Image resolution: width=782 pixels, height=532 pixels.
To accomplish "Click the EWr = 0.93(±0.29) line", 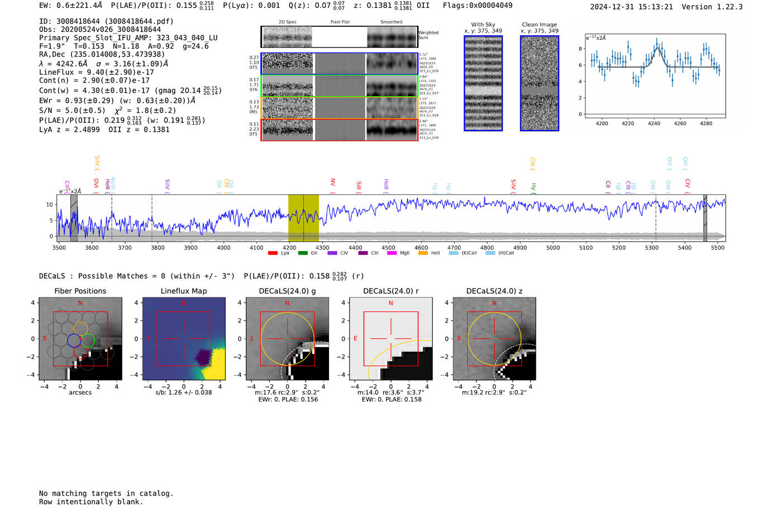I will pyautogui.click(x=117, y=100).
